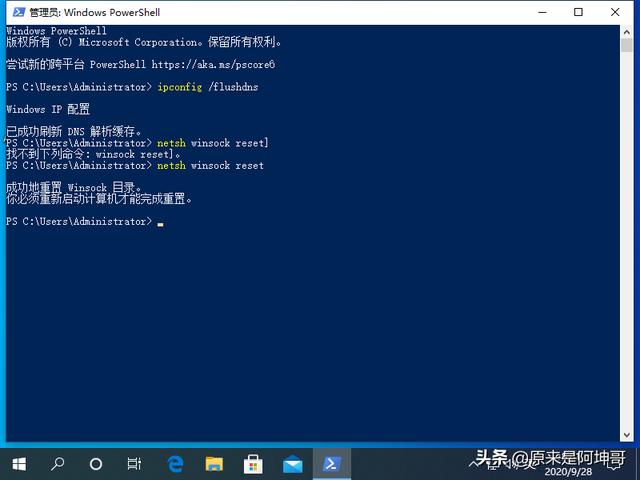Open the Mail app from the taskbar
Viewport: 640px width, 480px height.
tap(293, 465)
